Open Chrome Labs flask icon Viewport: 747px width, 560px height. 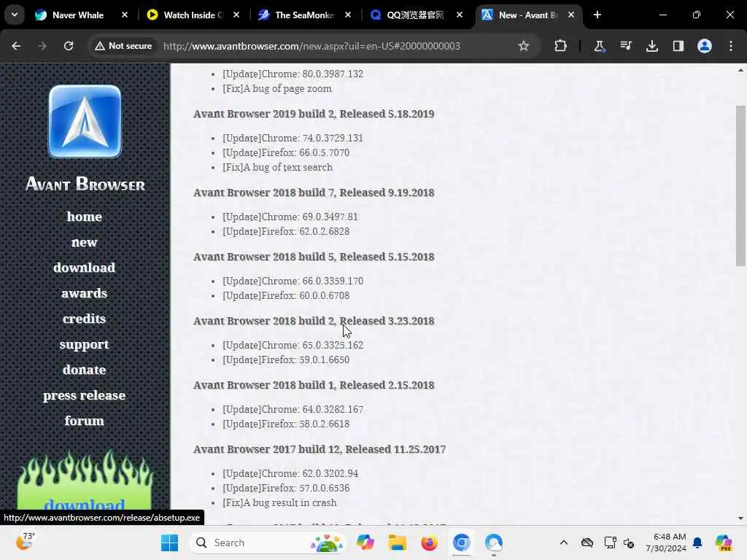click(600, 46)
